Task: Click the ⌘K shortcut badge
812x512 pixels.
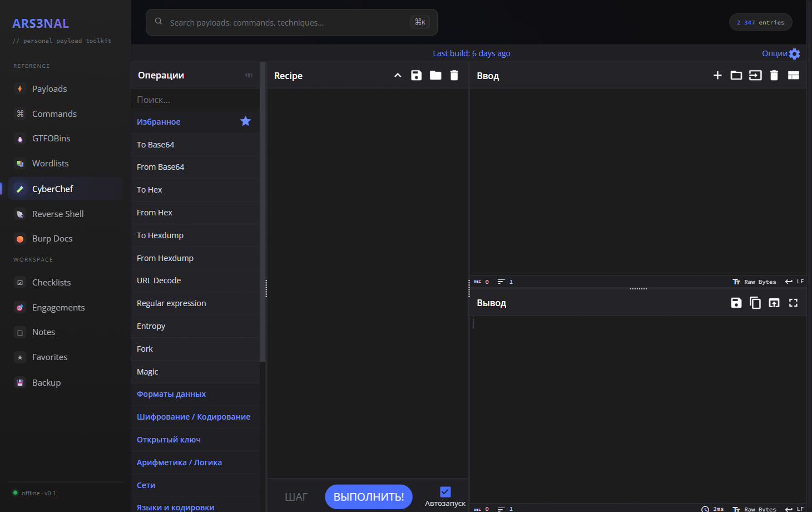Action: coord(420,22)
